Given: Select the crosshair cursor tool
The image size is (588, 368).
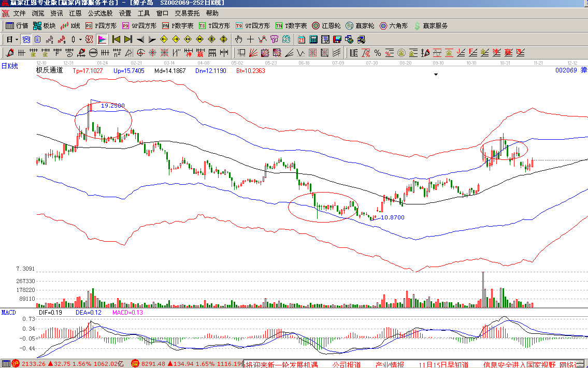Looking at the screenshot, I should pyautogui.click(x=251, y=39).
